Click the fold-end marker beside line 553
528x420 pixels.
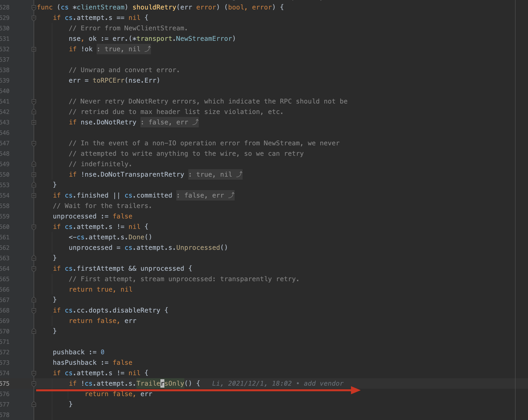pyautogui.click(x=34, y=185)
